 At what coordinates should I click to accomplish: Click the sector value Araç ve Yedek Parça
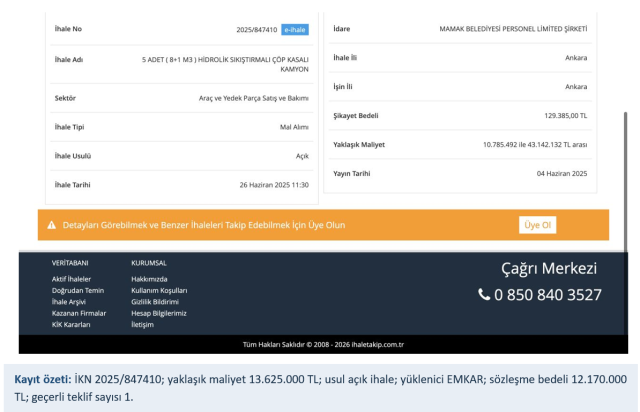[x=253, y=98]
